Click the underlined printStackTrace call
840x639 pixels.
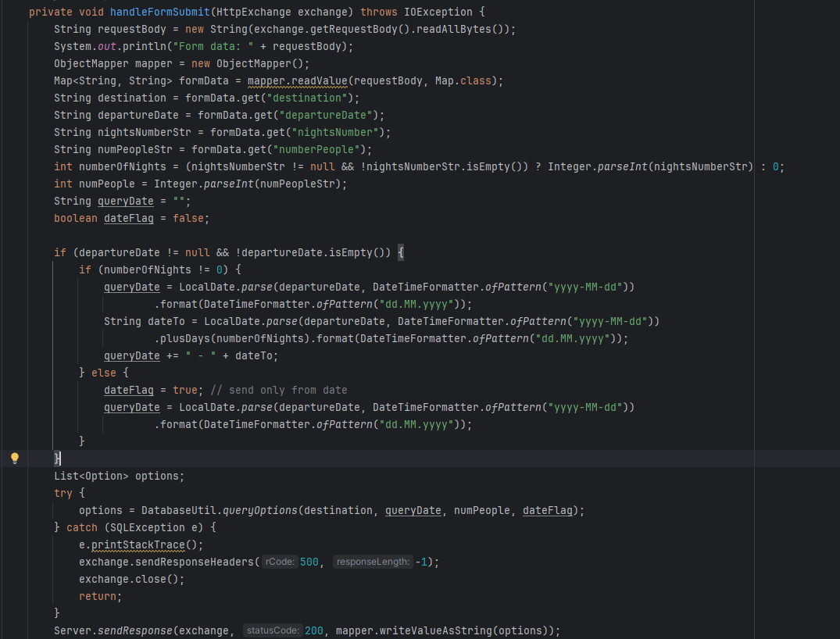coord(141,544)
